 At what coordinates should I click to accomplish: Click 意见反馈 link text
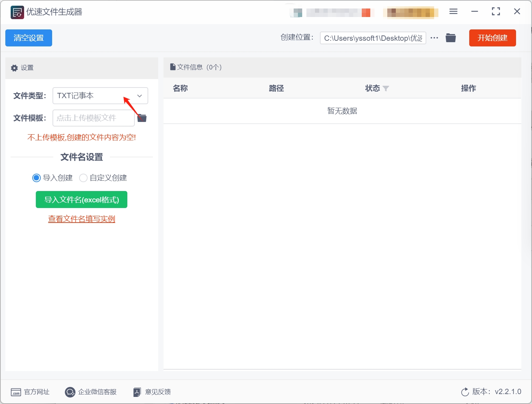pos(158,392)
